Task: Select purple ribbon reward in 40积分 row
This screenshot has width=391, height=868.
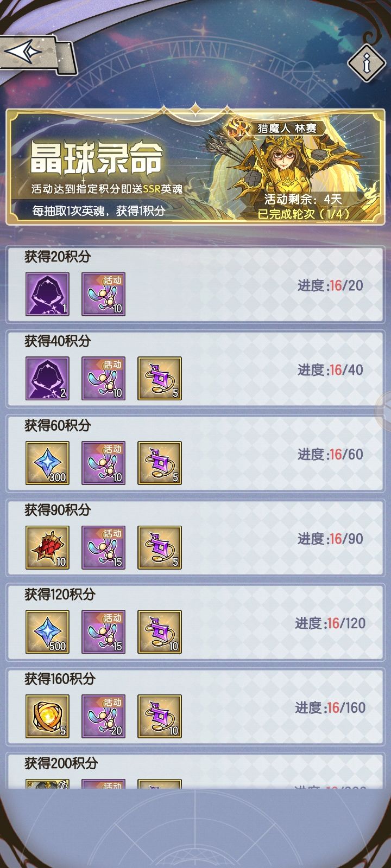Action: [160, 379]
